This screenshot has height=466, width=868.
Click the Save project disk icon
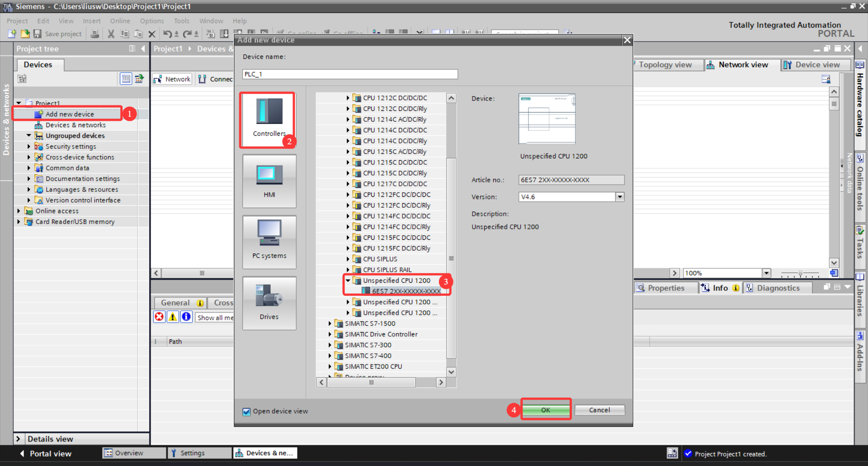[x=38, y=33]
